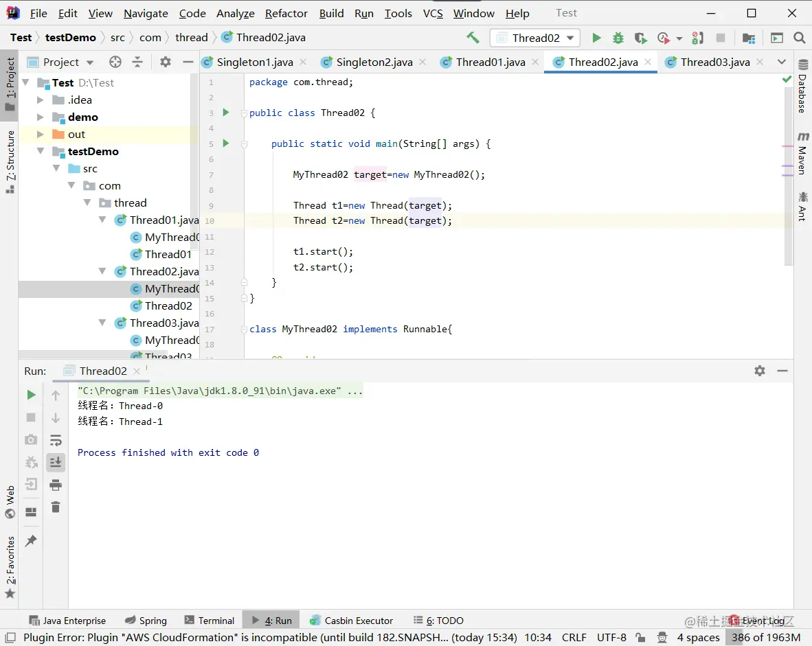Click the run gutter arrow beside main method
Viewport: 812px width, 646px height.
pos(226,143)
